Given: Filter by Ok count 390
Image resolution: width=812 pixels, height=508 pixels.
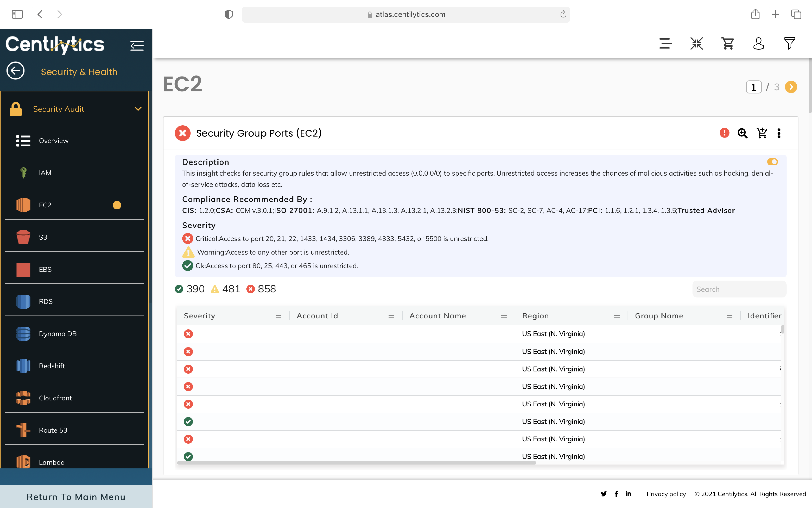Looking at the screenshot, I should point(190,289).
